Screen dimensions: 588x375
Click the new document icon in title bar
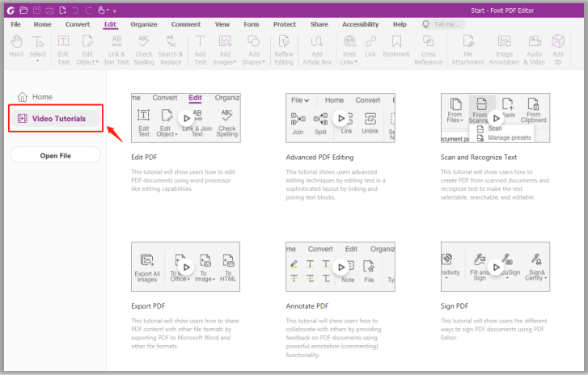click(62, 11)
